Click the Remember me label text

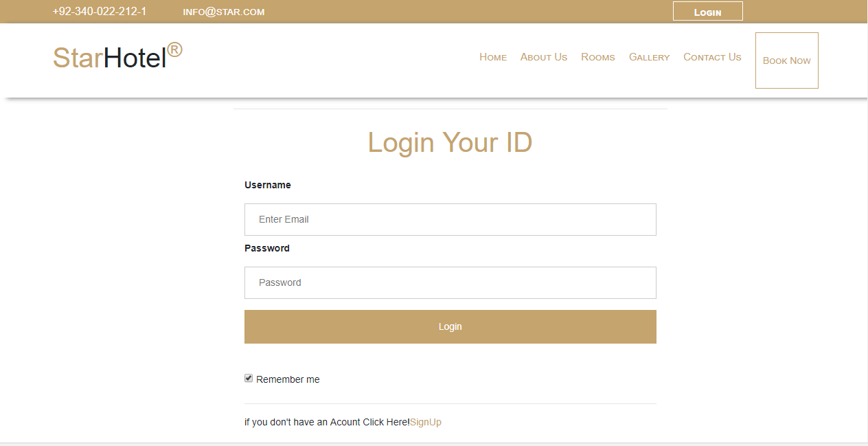[288, 379]
